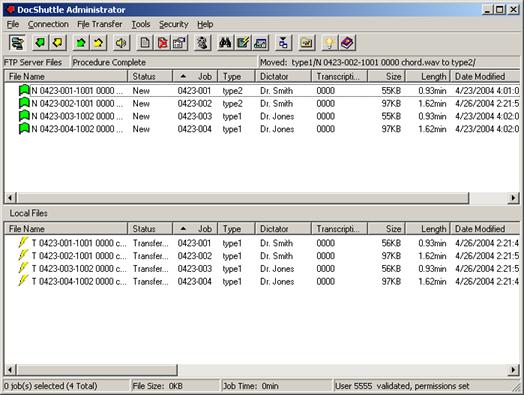Screen dimensions: 524x395
Task: Open the Tools menu
Action: pyautogui.click(x=141, y=24)
